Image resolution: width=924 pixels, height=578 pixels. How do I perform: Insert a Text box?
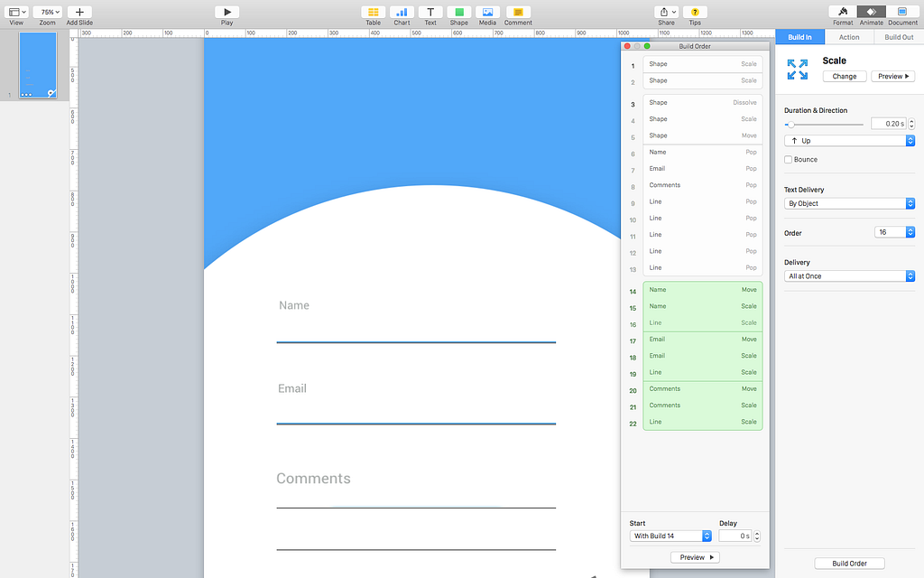(430, 12)
